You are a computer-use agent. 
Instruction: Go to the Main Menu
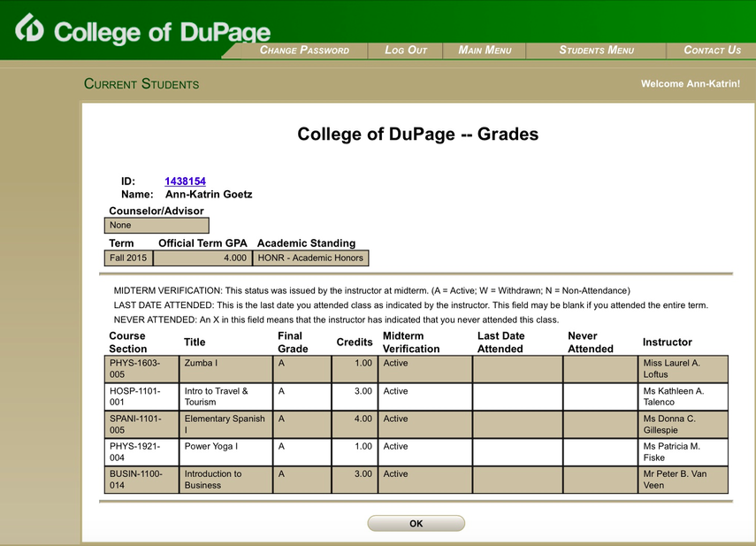pyautogui.click(x=485, y=50)
